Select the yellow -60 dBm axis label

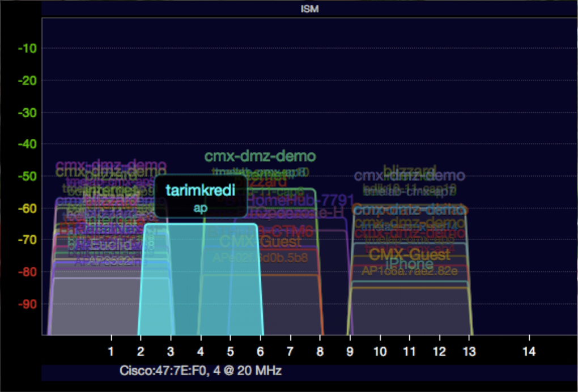coord(28,208)
